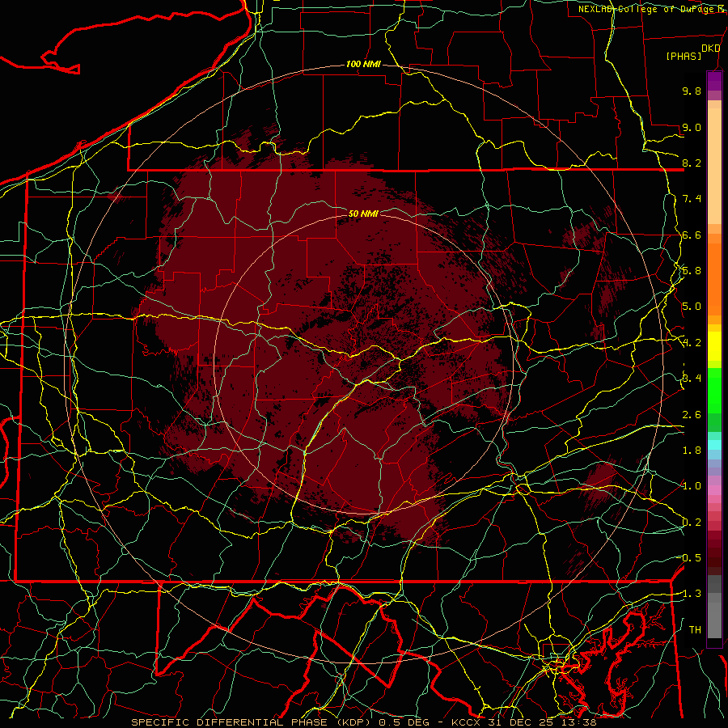Image resolution: width=728 pixels, height=728 pixels.
Task: Pick the pink band of the color scale
Action: point(714,490)
